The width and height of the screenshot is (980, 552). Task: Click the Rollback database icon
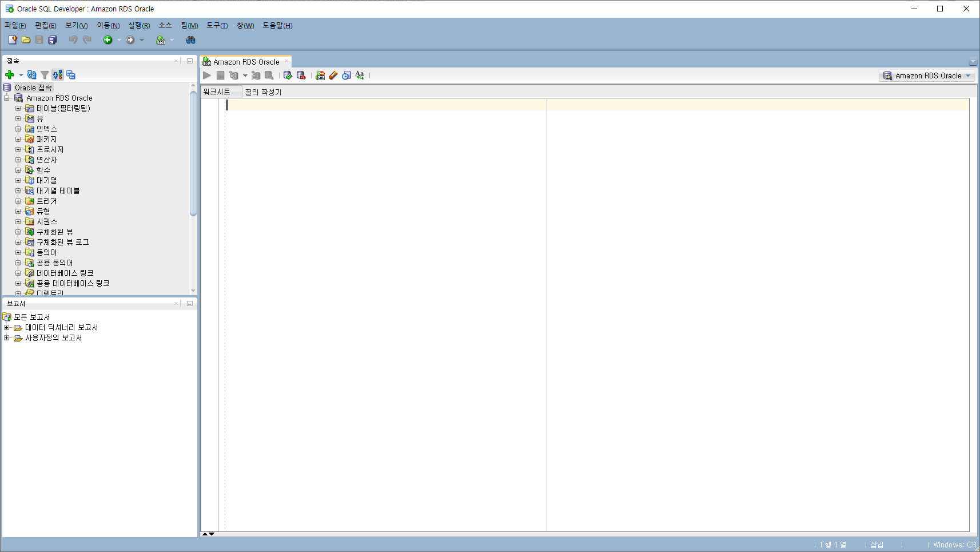301,76
